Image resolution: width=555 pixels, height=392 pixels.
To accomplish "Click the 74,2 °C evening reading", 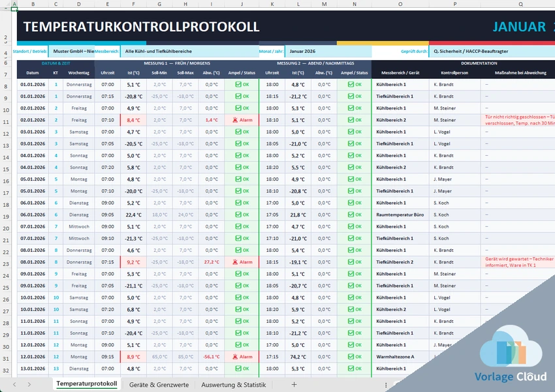I will (298, 357).
